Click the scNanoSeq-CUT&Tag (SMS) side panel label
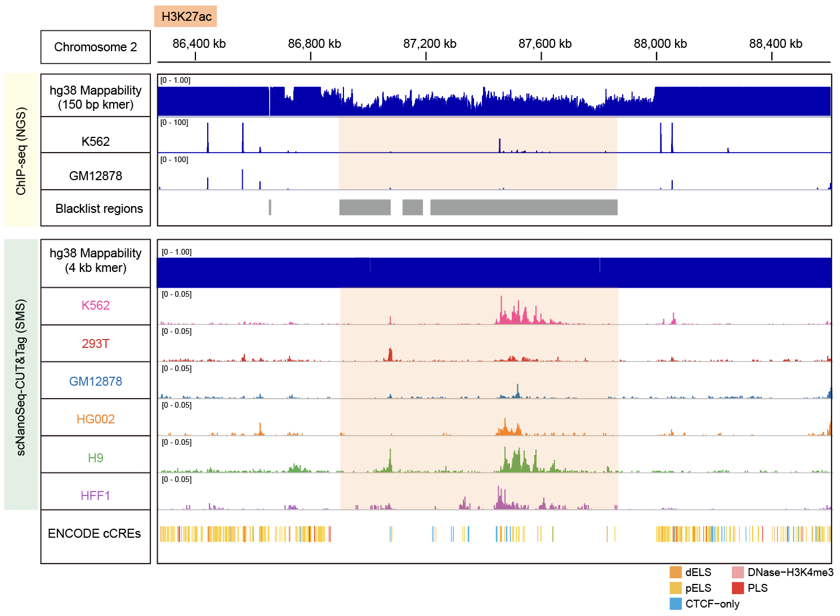 [x=21, y=376]
